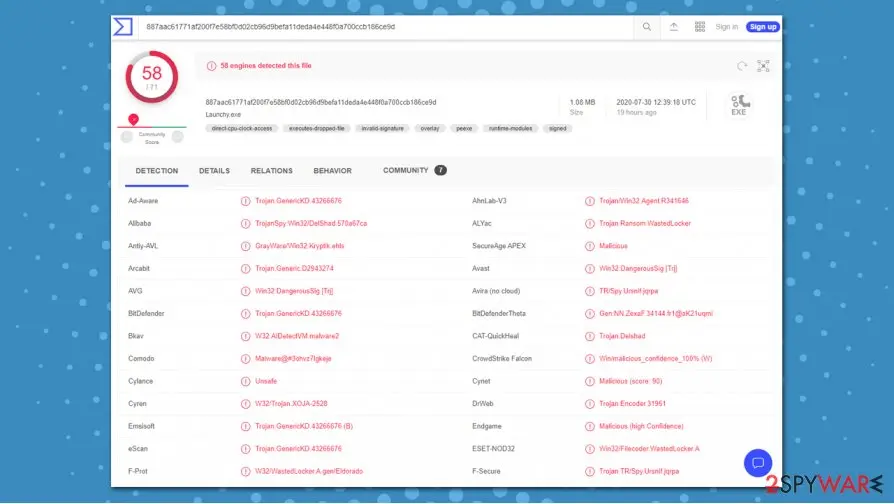The width and height of the screenshot is (894, 504).
Task: Click the peexe tag
Action: pos(464,129)
